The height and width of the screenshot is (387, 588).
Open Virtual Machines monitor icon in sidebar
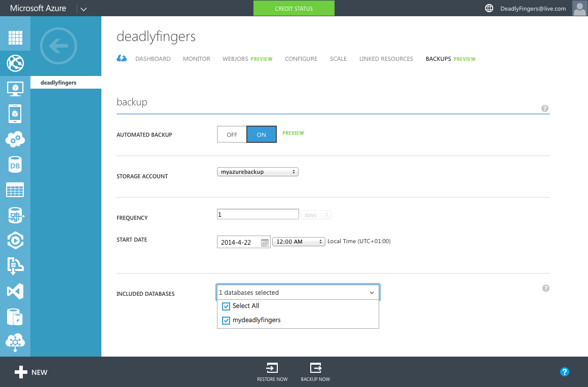click(x=15, y=89)
